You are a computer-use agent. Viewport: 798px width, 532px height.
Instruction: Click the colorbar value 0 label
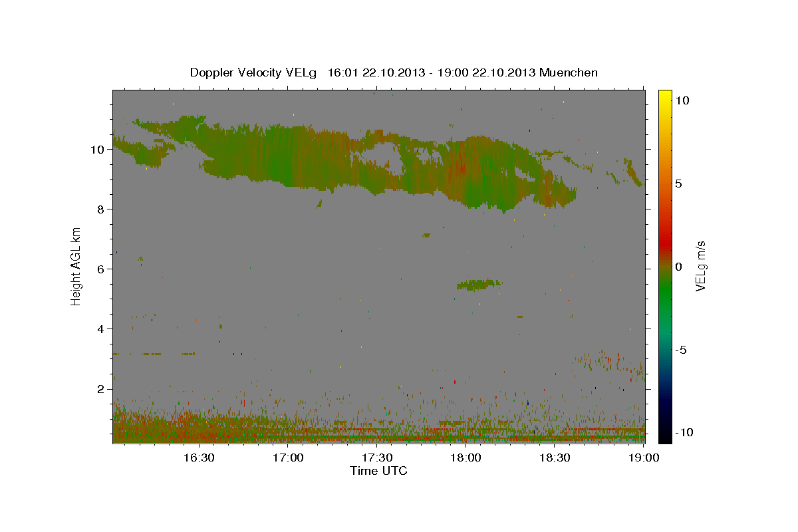[678, 267]
